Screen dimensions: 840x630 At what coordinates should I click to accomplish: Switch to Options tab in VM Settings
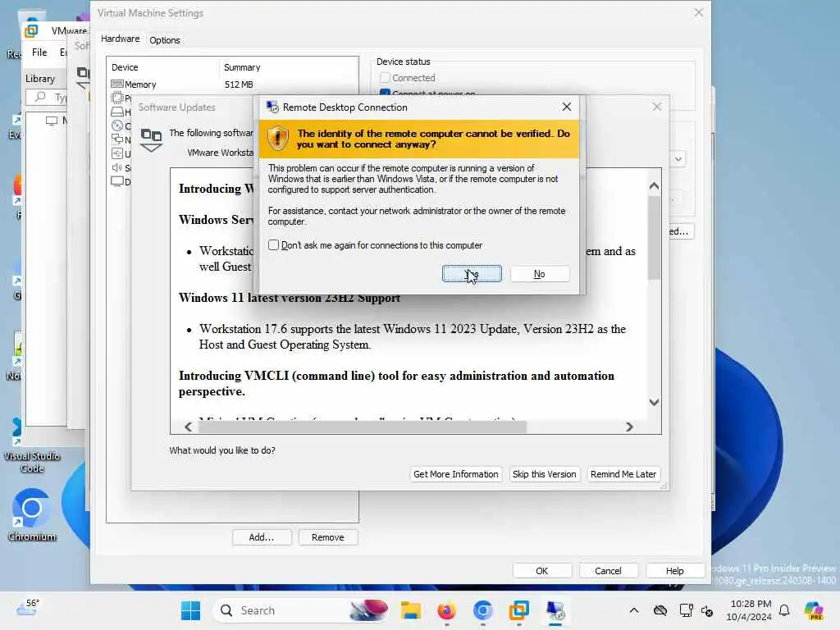click(x=164, y=40)
